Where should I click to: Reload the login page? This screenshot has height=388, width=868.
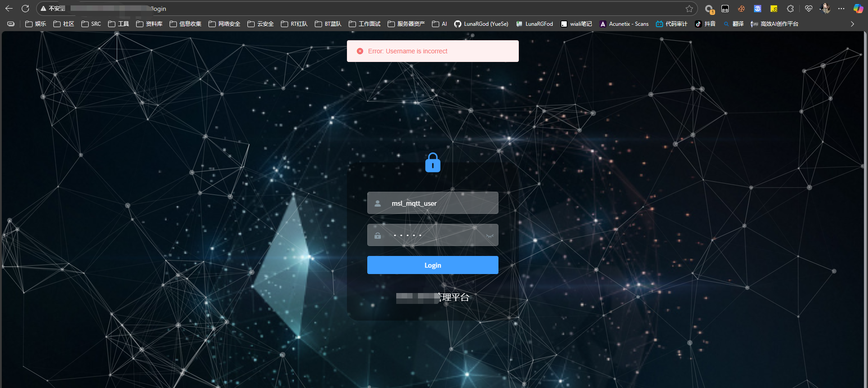coord(25,9)
